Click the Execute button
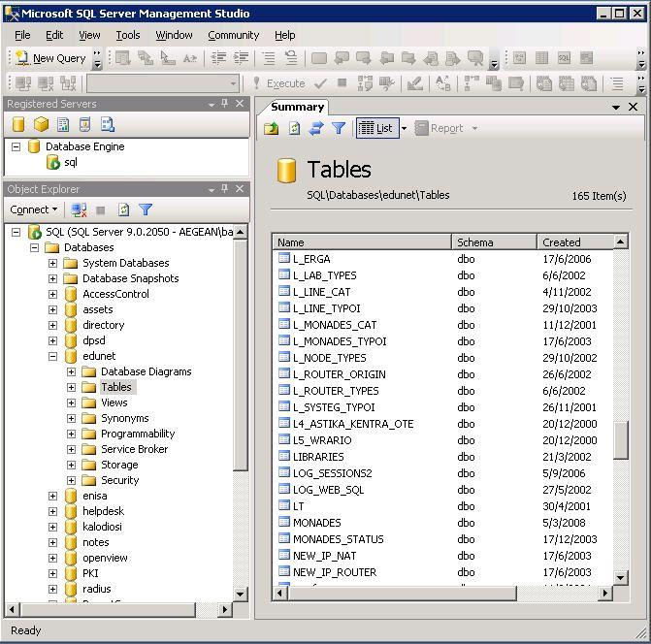The height and width of the screenshot is (644, 651). [x=279, y=83]
